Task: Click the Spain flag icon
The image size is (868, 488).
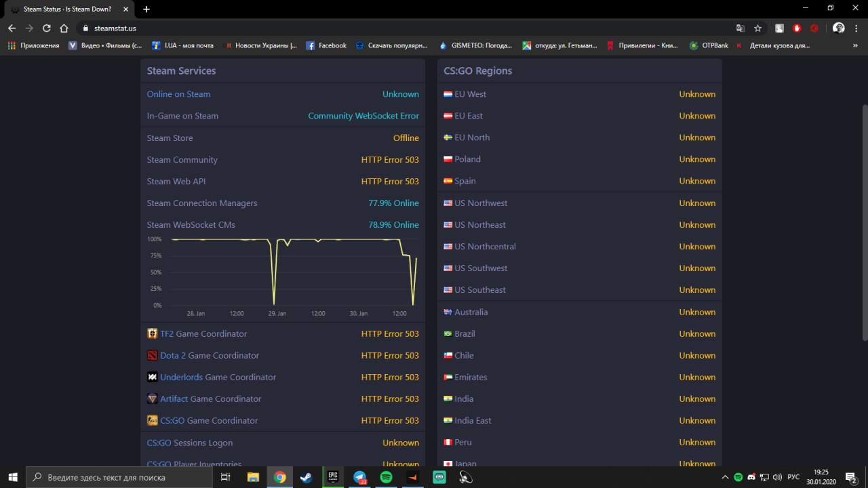Action: point(448,181)
